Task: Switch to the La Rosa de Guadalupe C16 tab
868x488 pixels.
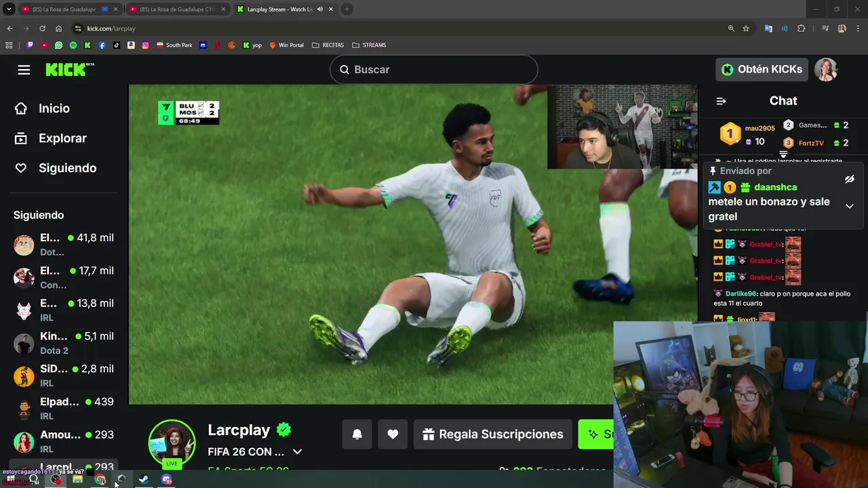Action: (x=178, y=9)
